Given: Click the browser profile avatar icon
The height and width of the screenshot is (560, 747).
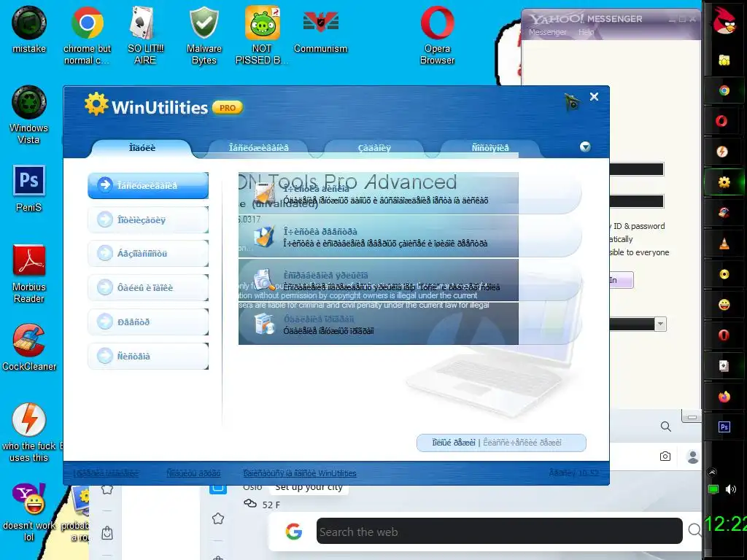Looking at the screenshot, I should point(693,456).
